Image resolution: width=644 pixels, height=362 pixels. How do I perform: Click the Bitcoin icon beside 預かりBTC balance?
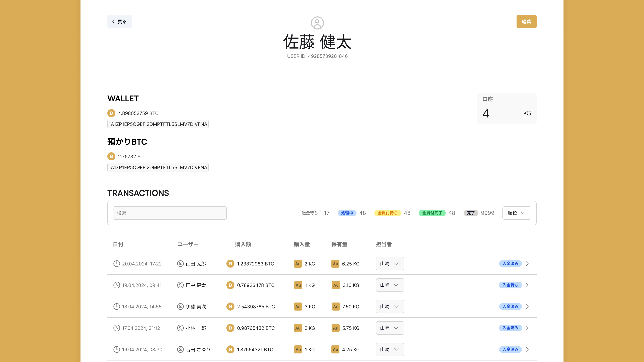point(111,156)
